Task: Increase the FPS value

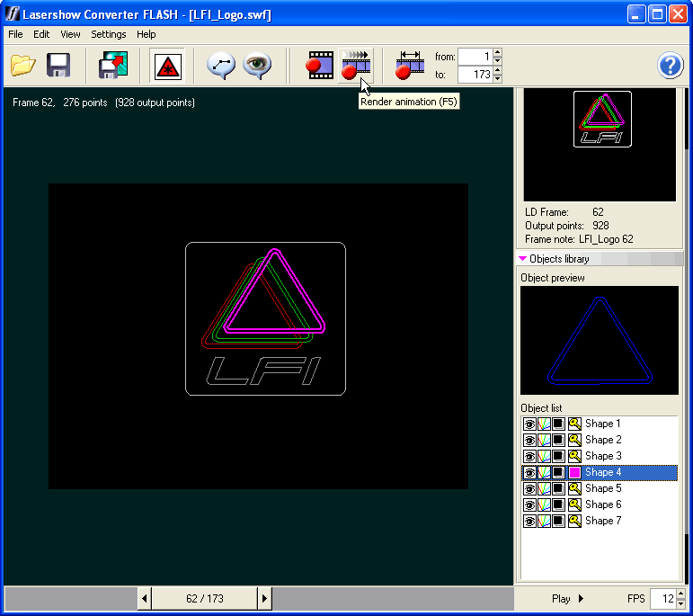Action: click(x=680, y=594)
